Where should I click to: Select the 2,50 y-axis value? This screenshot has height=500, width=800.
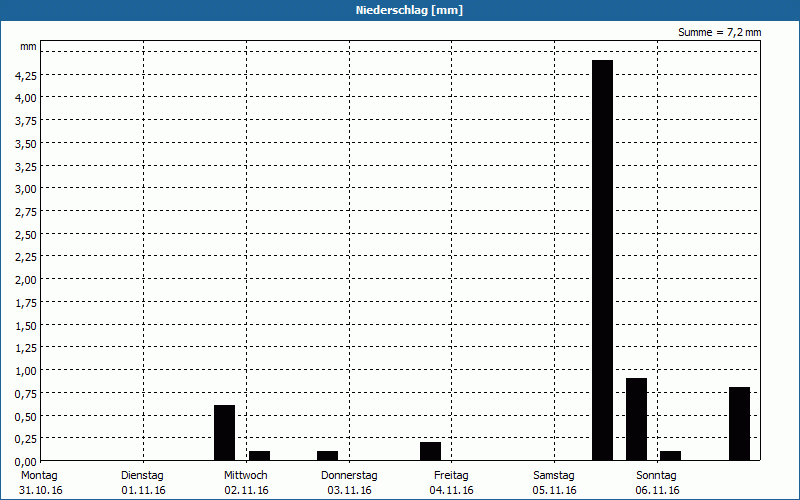pyautogui.click(x=26, y=235)
